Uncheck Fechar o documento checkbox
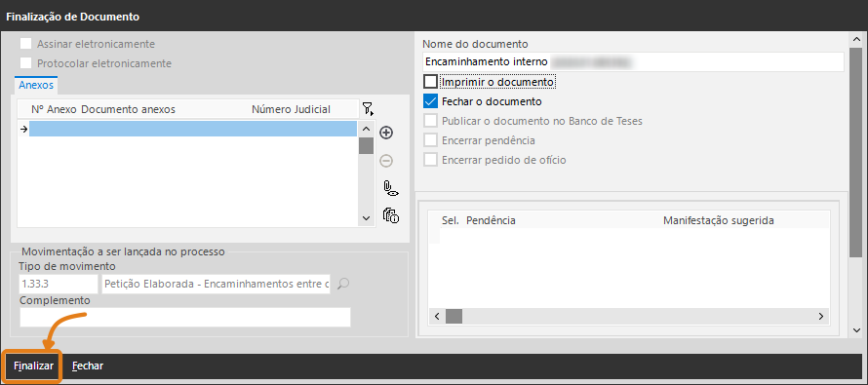 click(431, 101)
